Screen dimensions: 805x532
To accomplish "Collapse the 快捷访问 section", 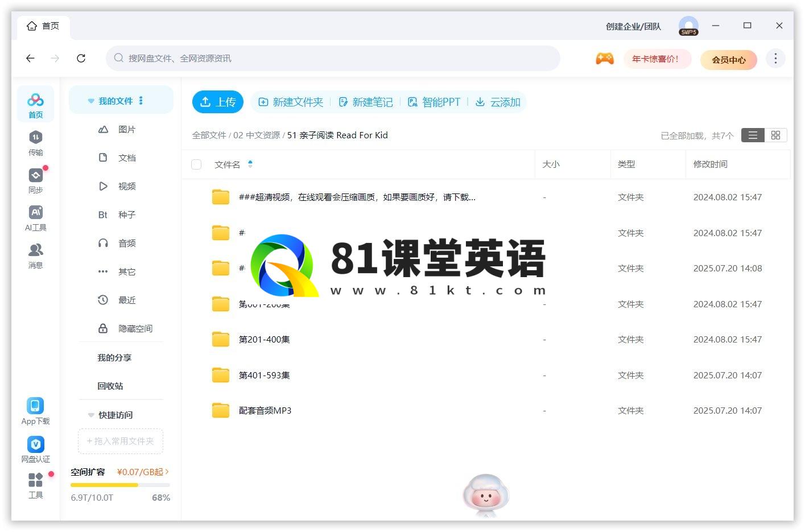I will click(90, 415).
